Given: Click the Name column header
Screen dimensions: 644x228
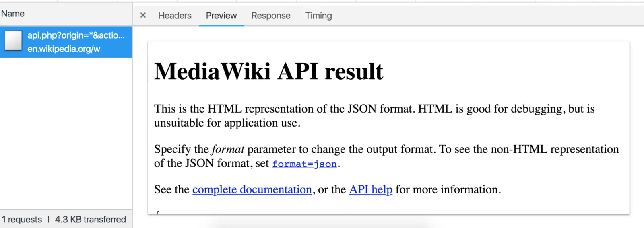Looking at the screenshot, I should click(13, 14).
